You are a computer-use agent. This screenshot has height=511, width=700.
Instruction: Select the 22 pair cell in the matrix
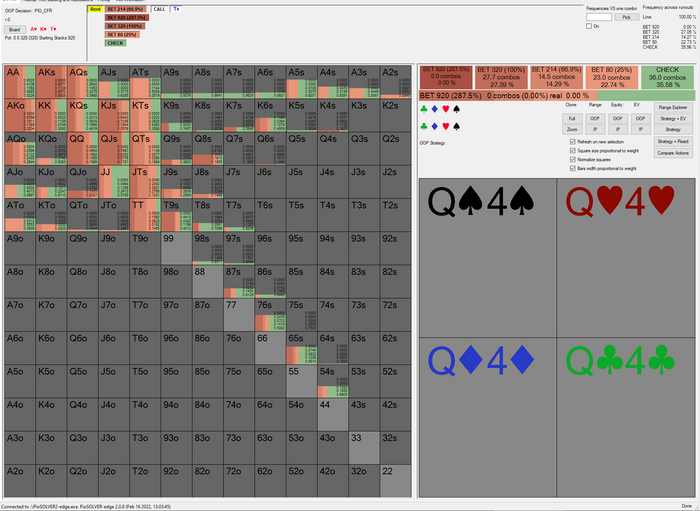tap(396, 481)
